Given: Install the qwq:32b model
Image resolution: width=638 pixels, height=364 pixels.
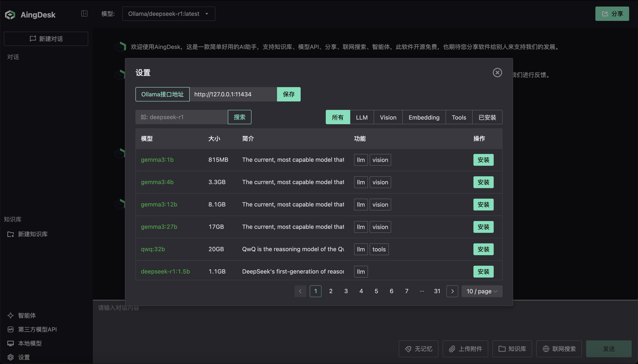Looking at the screenshot, I should (x=483, y=249).
